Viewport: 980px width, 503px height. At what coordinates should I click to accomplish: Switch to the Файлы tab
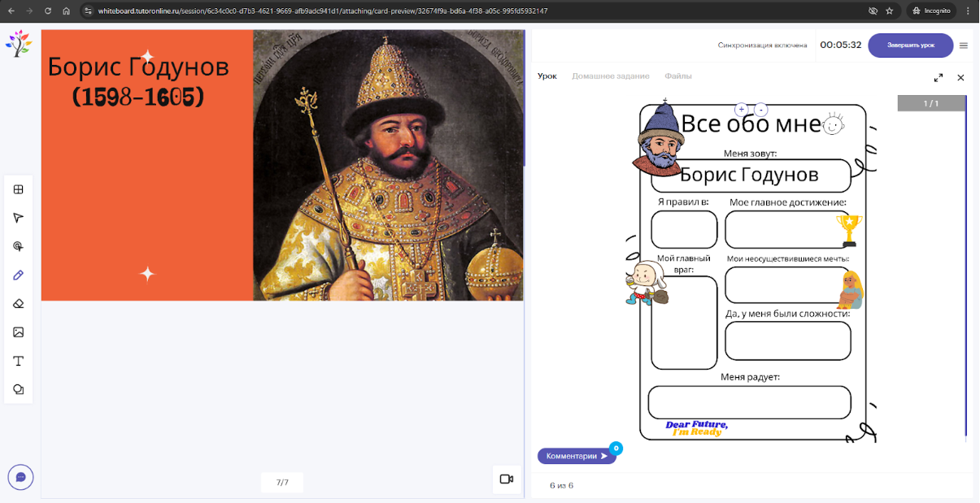pyautogui.click(x=678, y=76)
